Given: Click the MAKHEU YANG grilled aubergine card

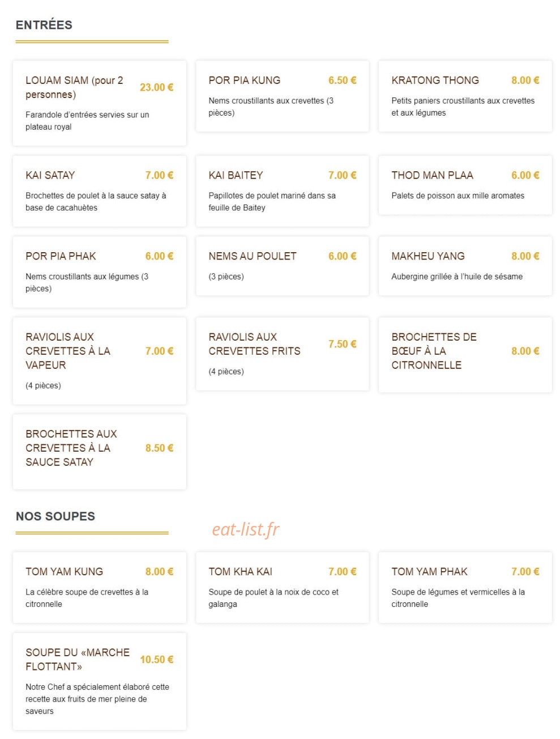Looking at the screenshot, I should click(x=465, y=266).
